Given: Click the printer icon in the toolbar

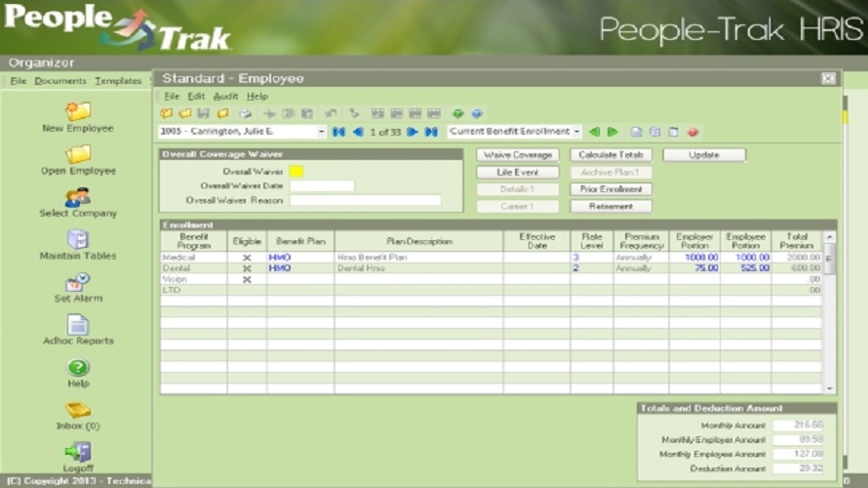Looking at the screenshot, I should 245,113.
